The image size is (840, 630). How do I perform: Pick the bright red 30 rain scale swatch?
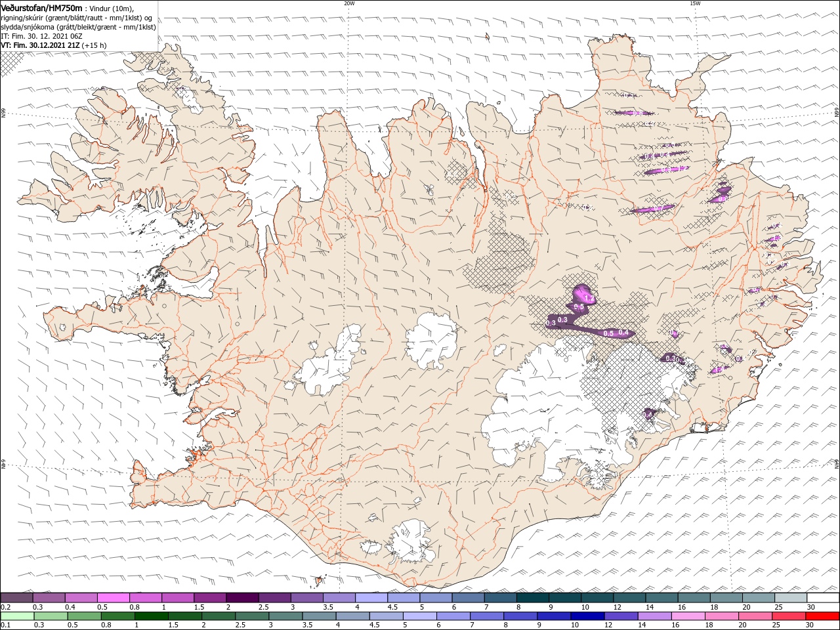point(822,616)
